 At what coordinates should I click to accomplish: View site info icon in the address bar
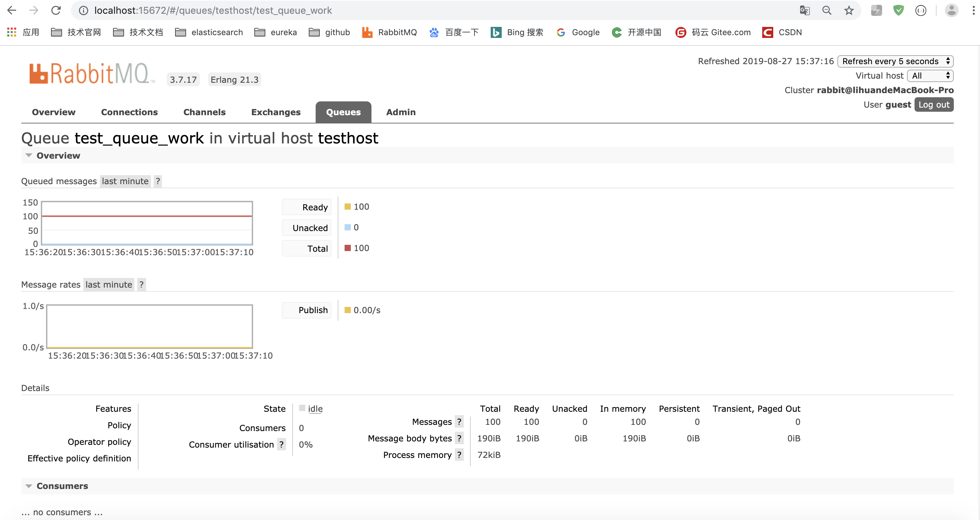pos(83,10)
